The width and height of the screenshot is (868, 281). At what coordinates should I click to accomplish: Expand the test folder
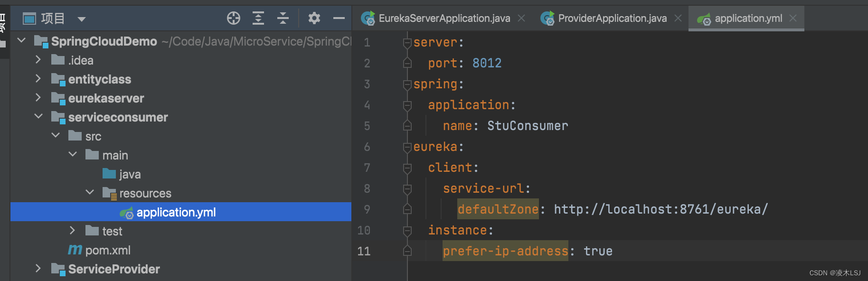(x=73, y=230)
